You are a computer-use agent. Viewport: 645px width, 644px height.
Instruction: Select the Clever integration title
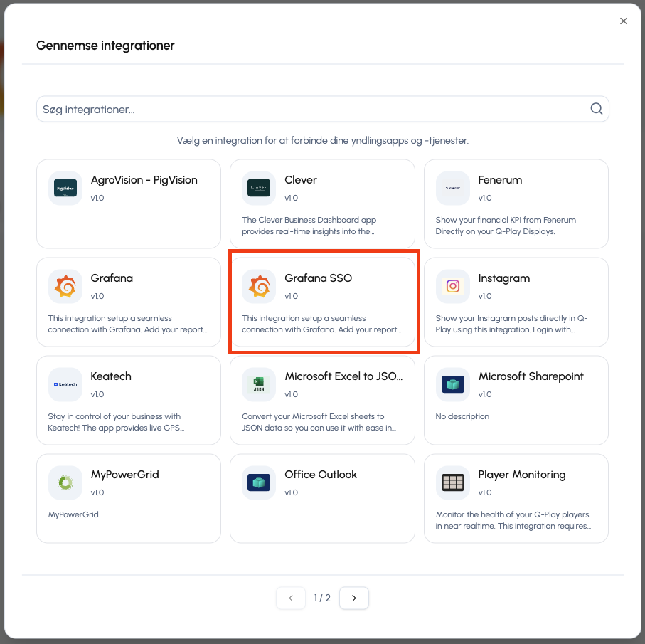tap(301, 180)
